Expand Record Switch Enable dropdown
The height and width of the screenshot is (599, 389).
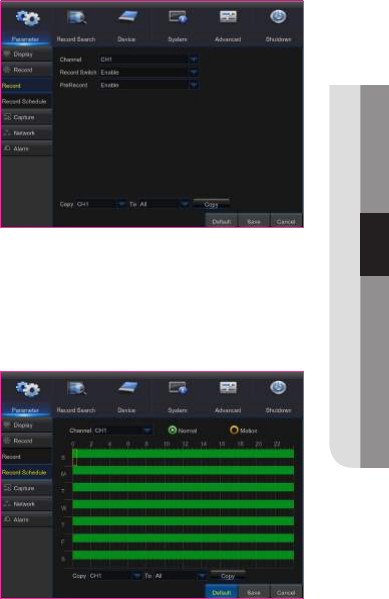click(149, 73)
